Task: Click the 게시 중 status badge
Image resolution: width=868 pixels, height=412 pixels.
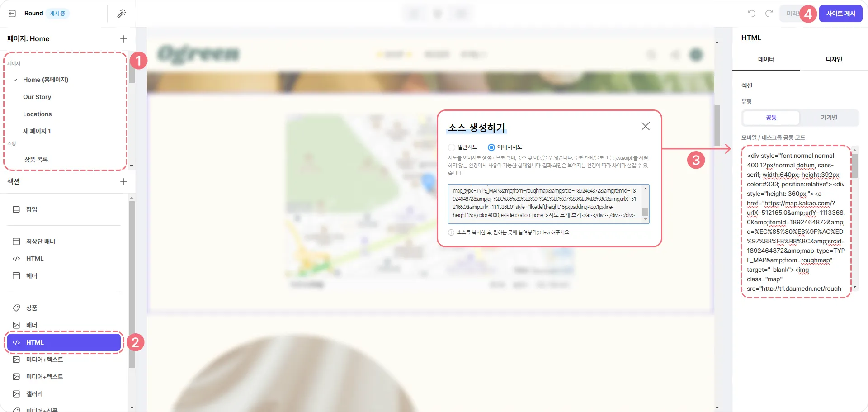Action: coord(57,14)
